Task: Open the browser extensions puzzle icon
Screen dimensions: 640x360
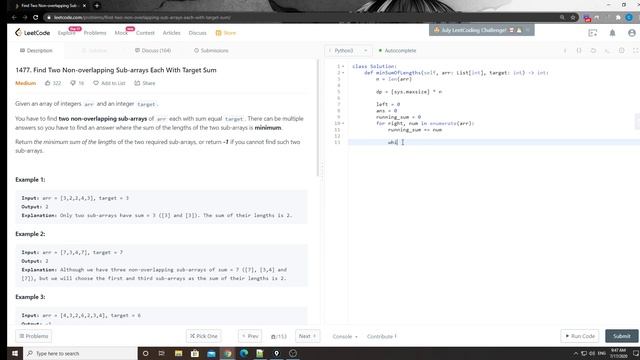Action: point(618,18)
